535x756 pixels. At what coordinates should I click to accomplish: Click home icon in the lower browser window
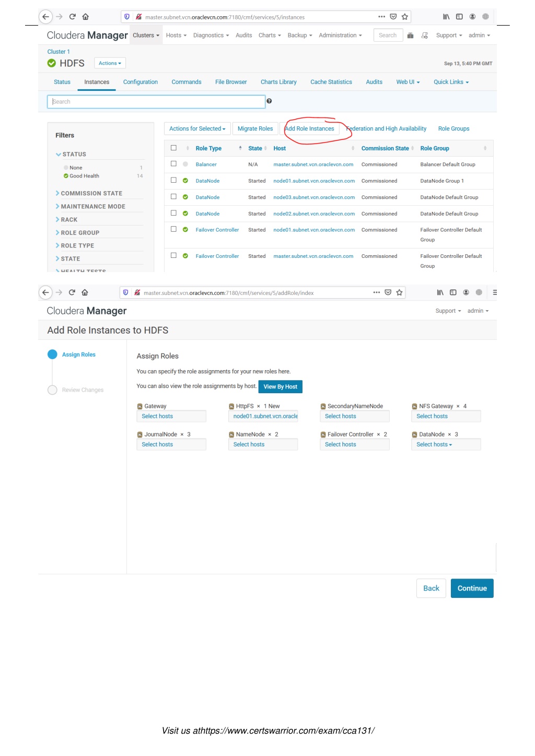85,292
